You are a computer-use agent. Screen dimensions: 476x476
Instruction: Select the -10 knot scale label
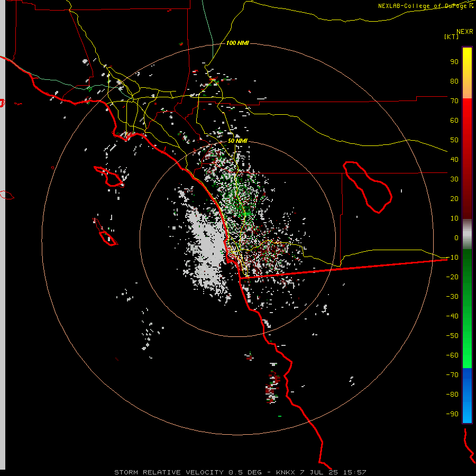coord(452,258)
